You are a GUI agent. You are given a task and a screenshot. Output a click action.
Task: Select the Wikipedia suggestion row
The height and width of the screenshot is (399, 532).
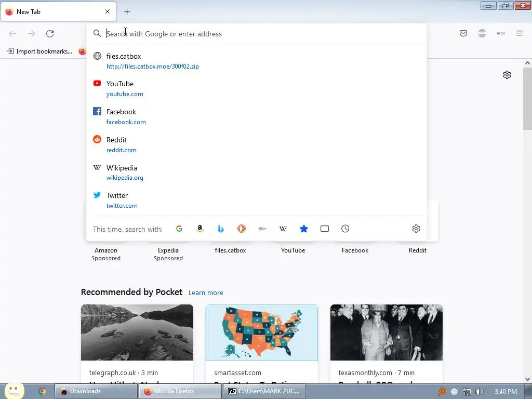click(256, 172)
